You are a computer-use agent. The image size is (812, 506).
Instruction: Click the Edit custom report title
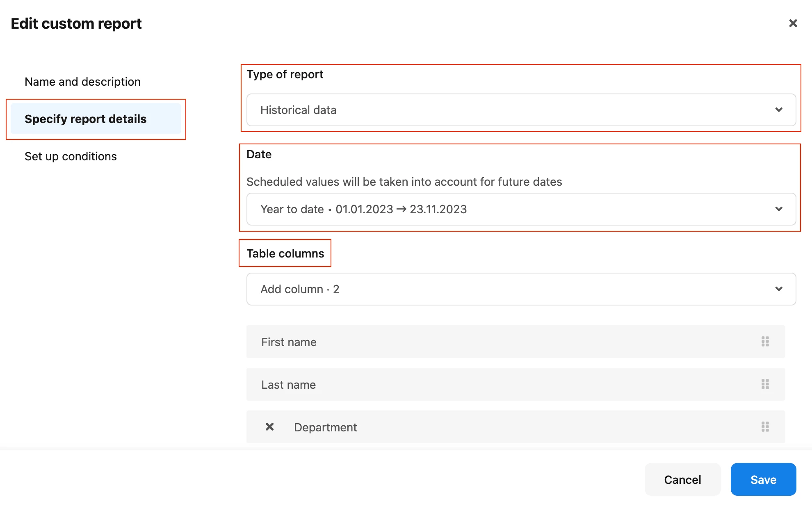click(x=76, y=23)
